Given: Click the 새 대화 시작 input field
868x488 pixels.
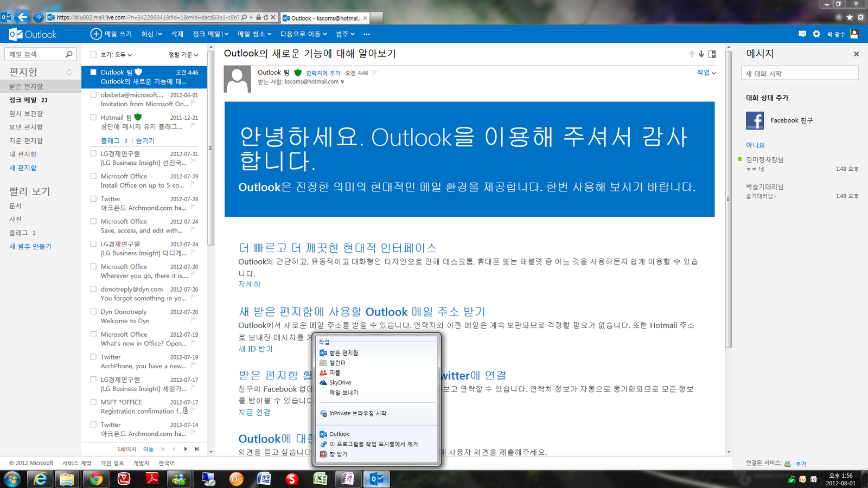Looking at the screenshot, I should point(800,74).
